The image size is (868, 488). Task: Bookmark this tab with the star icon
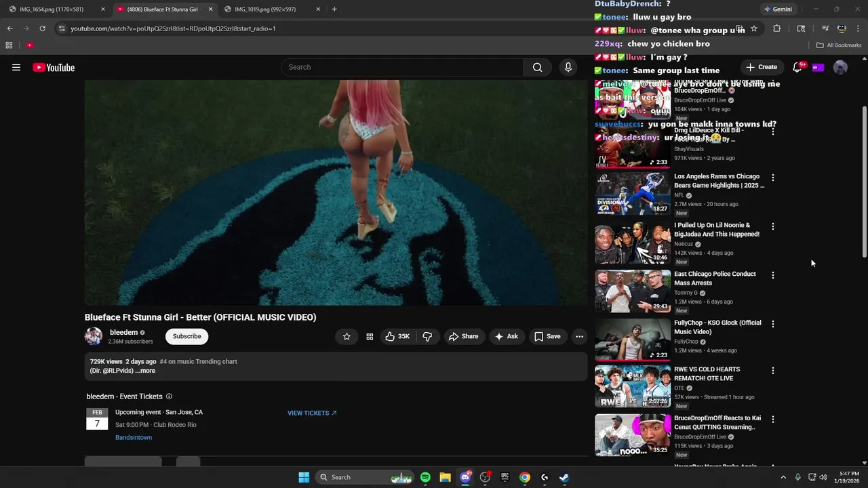click(x=754, y=28)
